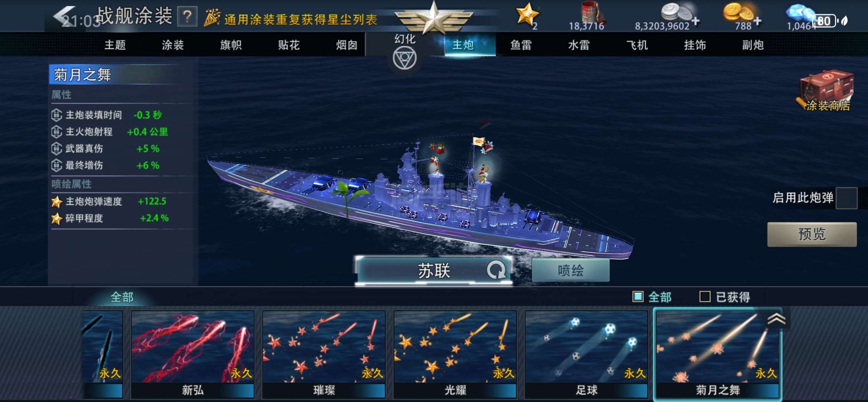The image size is (868, 402).
Task: Click the gold star currency icon
Action: click(527, 14)
